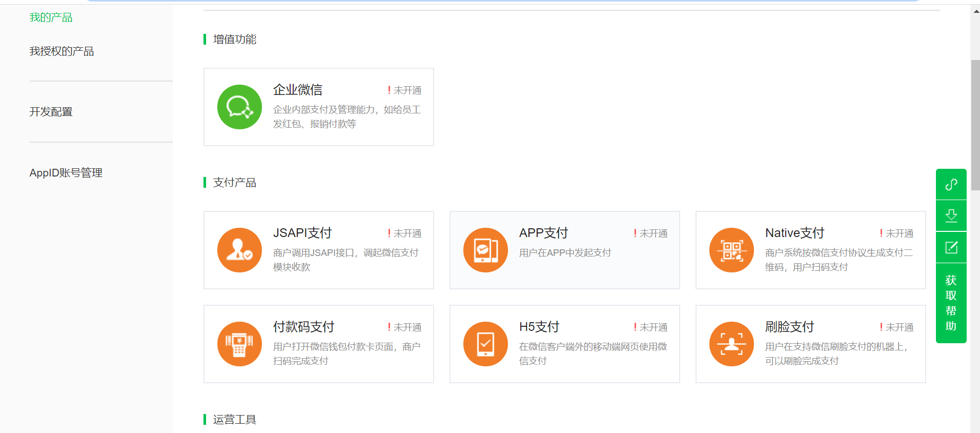Open 我授权的产品 in the left menu
The height and width of the screenshot is (433, 980).
(x=62, y=51)
